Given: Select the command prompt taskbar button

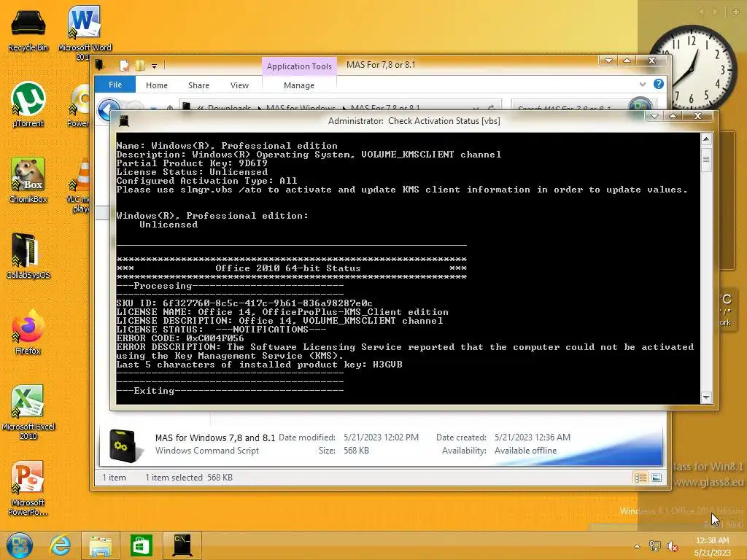Looking at the screenshot, I should [x=182, y=545].
